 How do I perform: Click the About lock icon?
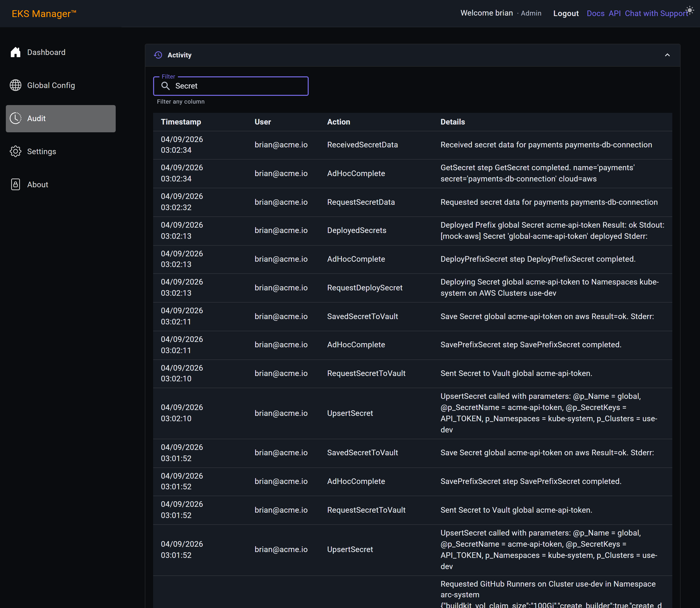tap(16, 185)
